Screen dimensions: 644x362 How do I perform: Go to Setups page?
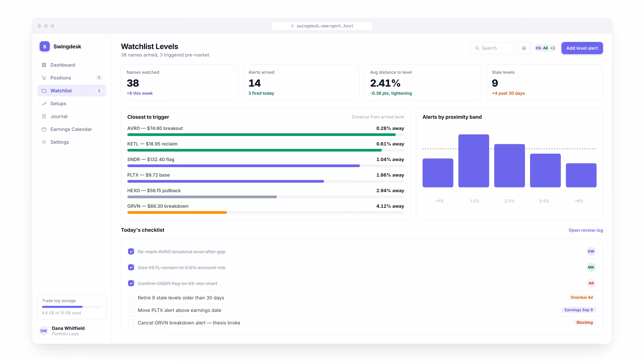pyautogui.click(x=72, y=104)
